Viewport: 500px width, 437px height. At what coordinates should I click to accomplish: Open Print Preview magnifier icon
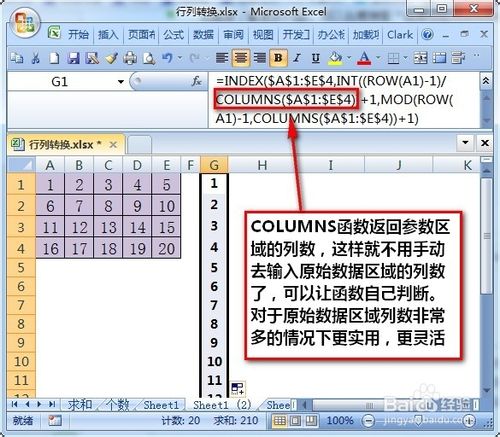pos(149,58)
